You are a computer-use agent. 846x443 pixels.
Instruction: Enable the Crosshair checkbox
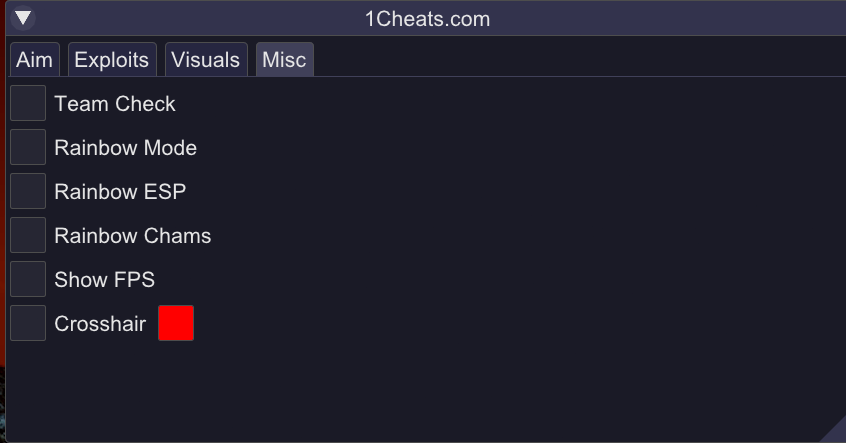pyautogui.click(x=28, y=323)
